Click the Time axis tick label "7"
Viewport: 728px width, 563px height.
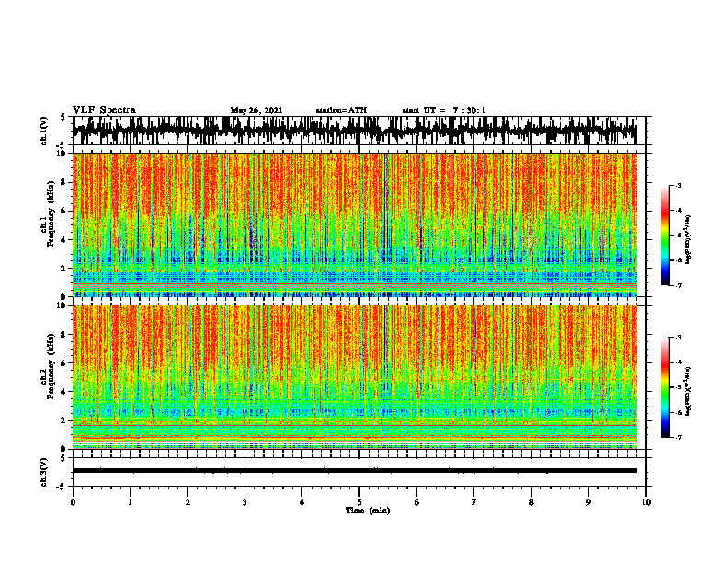point(474,502)
